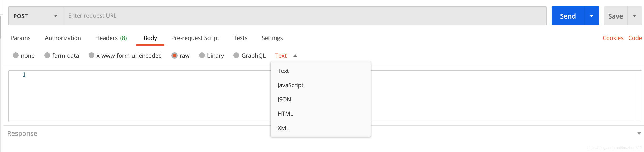The image size is (644, 152).
Task: Click the Send button
Action: (568, 16)
